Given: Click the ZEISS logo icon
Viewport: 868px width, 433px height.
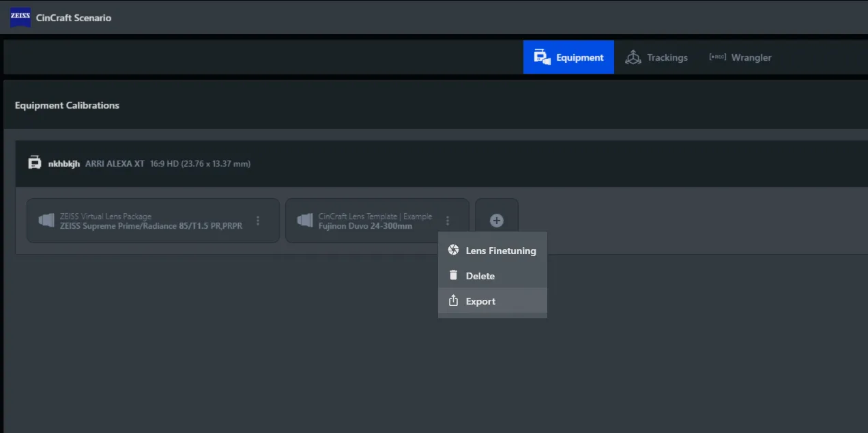Looking at the screenshot, I should point(20,17).
